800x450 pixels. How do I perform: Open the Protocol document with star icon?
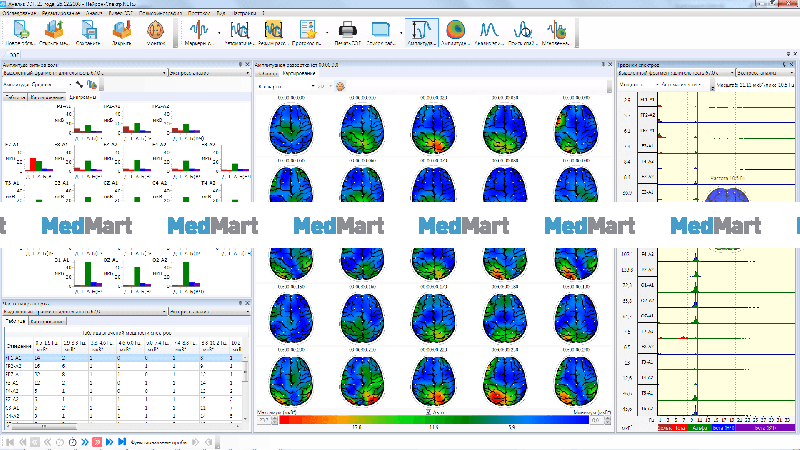(x=308, y=31)
